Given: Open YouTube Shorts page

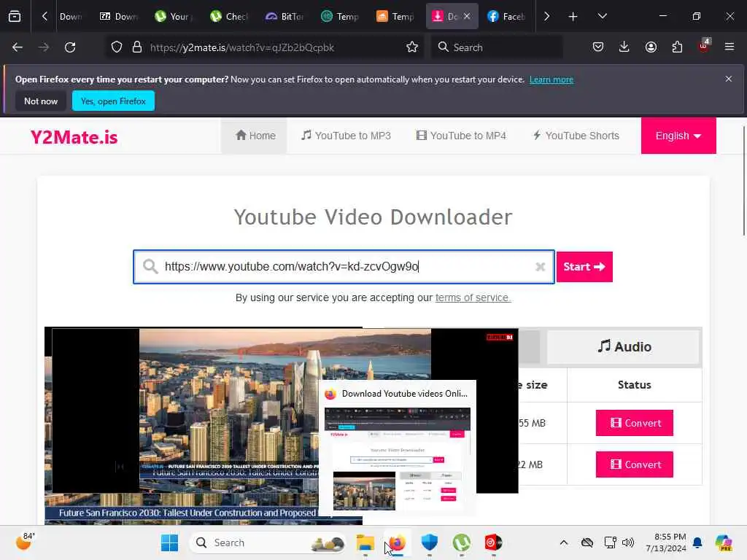Looking at the screenshot, I should (x=576, y=136).
